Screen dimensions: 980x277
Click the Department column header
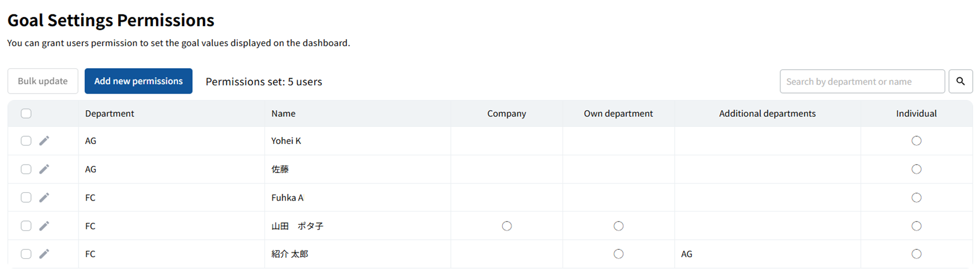point(110,114)
